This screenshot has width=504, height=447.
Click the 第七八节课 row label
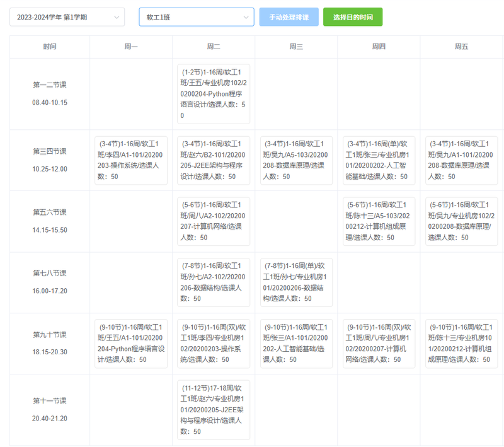50,274
